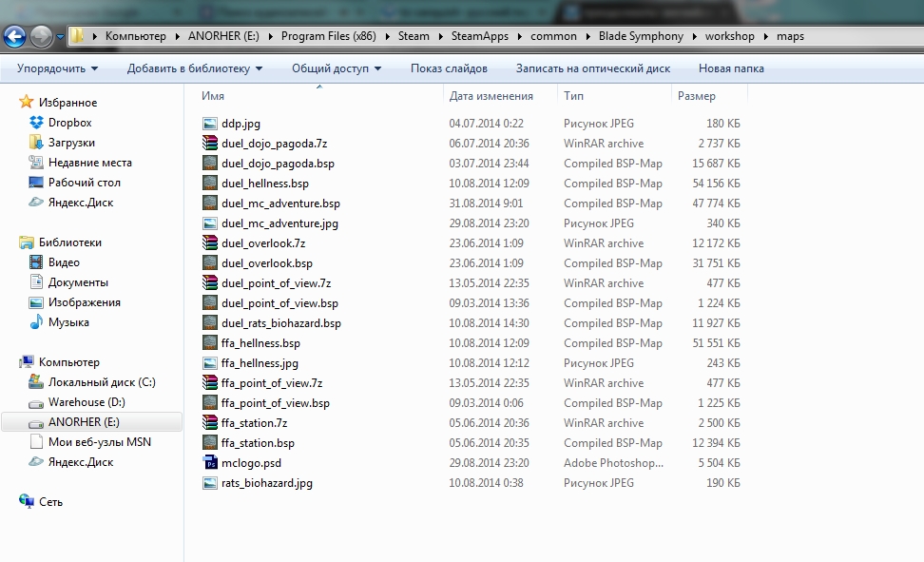Click the Dropbox icon in the sidebar
Screen dimensions: 924x562
click(x=36, y=123)
